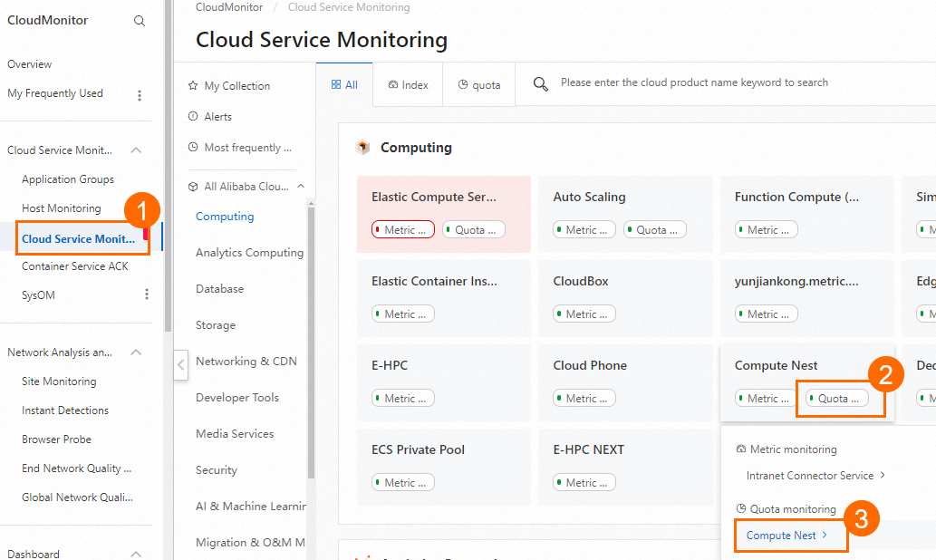Open SysOM in the sidebar
This screenshot has height=560, width=936.
click(38, 294)
